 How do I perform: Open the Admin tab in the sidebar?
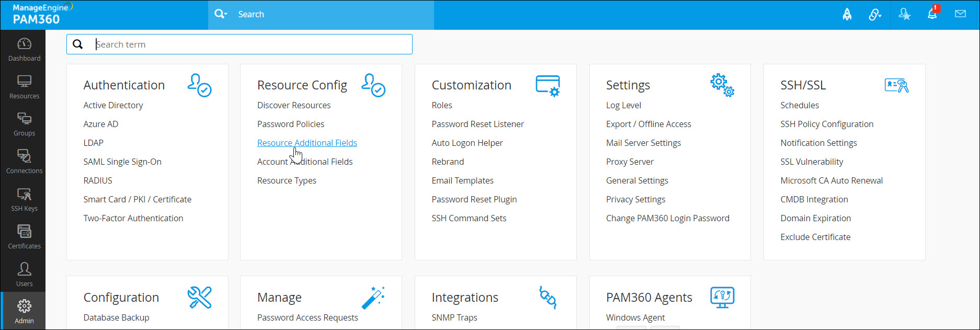[24, 311]
